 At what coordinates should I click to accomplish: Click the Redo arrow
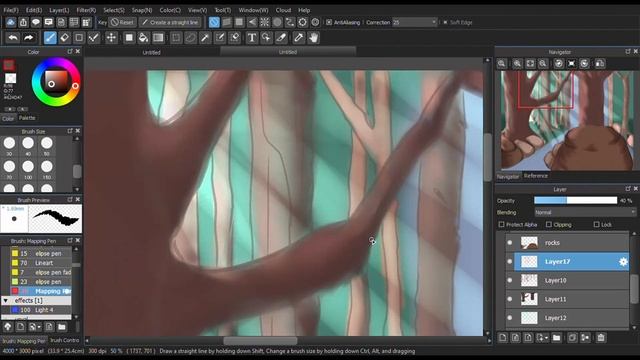[x=29, y=38]
